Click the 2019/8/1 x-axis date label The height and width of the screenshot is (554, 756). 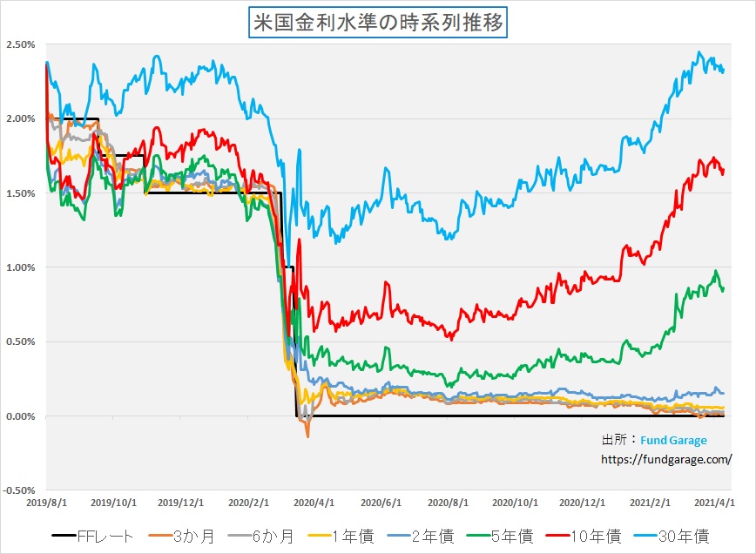[x=47, y=503]
